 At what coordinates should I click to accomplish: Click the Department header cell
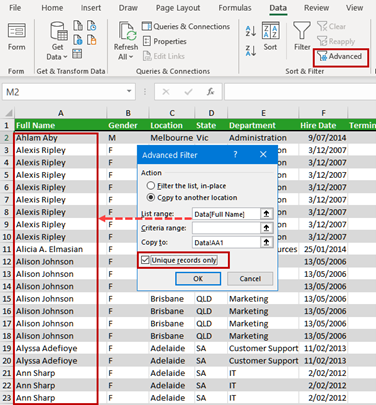click(x=263, y=125)
